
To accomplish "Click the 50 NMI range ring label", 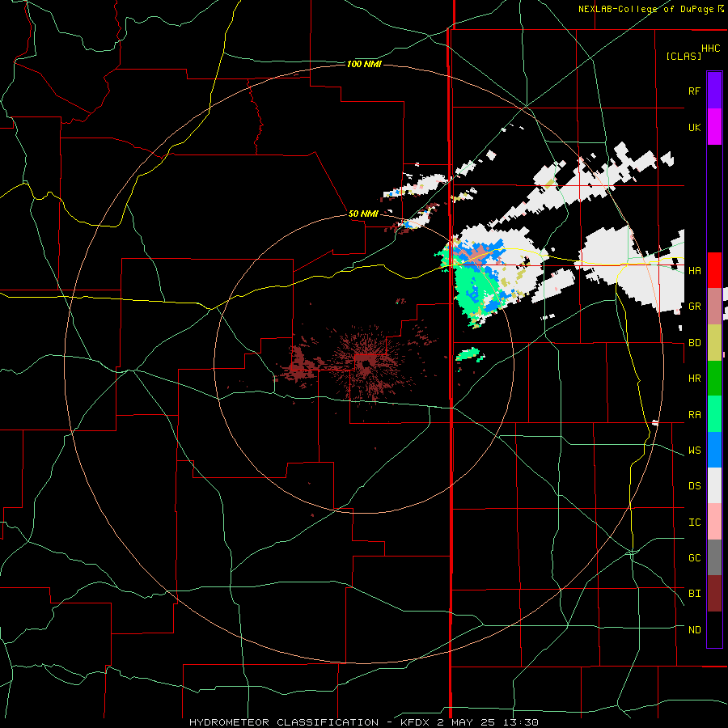I will [x=363, y=214].
